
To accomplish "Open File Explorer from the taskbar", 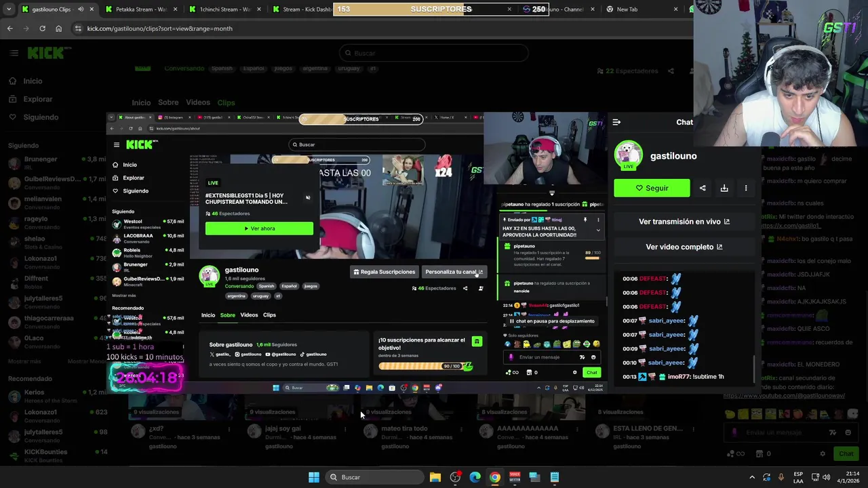I will tap(435, 477).
